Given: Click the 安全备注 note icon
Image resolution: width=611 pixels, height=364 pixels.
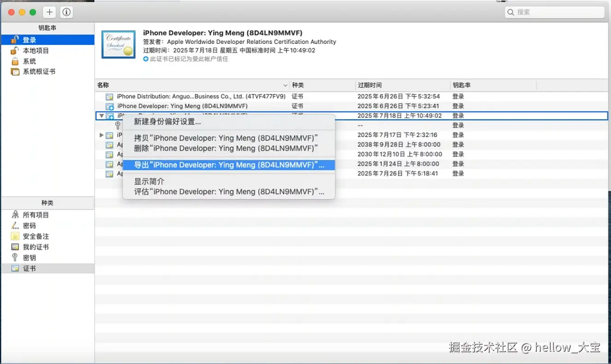Looking at the screenshot, I should click(x=15, y=236).
